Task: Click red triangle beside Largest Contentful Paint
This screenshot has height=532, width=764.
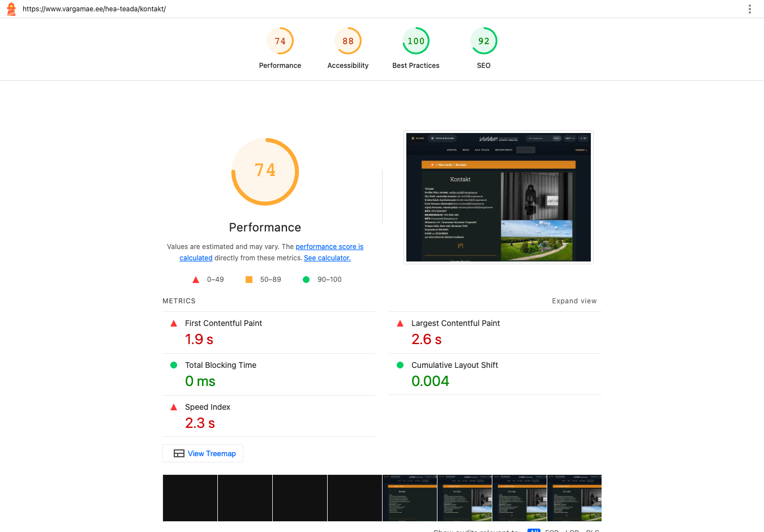Action: (x=400, y=323)
